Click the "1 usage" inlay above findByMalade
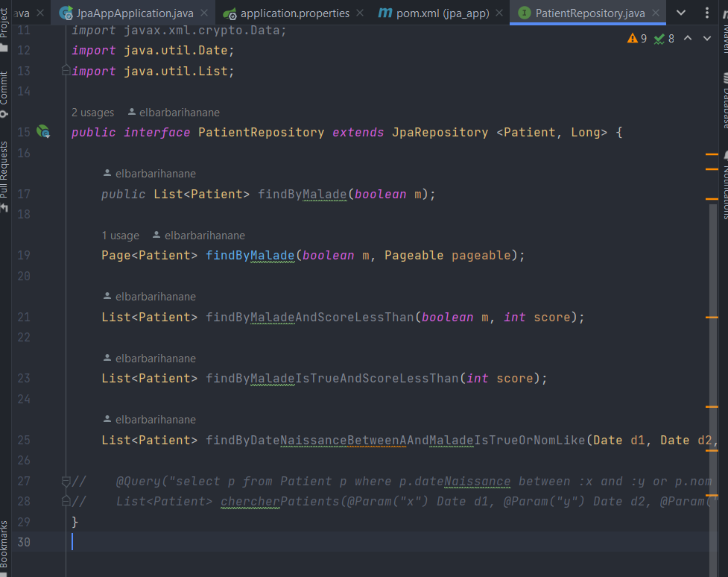This screenshot has width=728, height=577. [x=120, y=236]
